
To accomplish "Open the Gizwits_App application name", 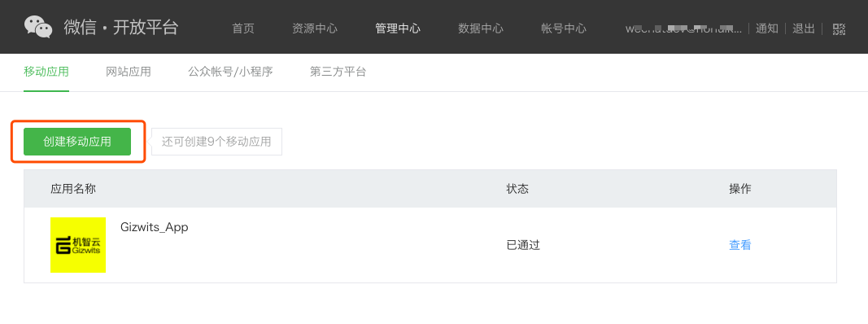I will pyautogui.click(x=155, y=227).
